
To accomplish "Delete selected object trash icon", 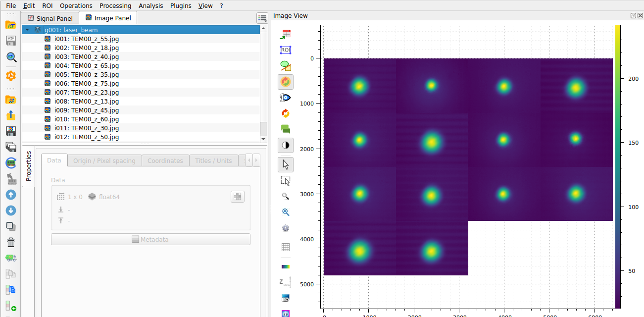I will pyautogui.click(x=11, y=242).
